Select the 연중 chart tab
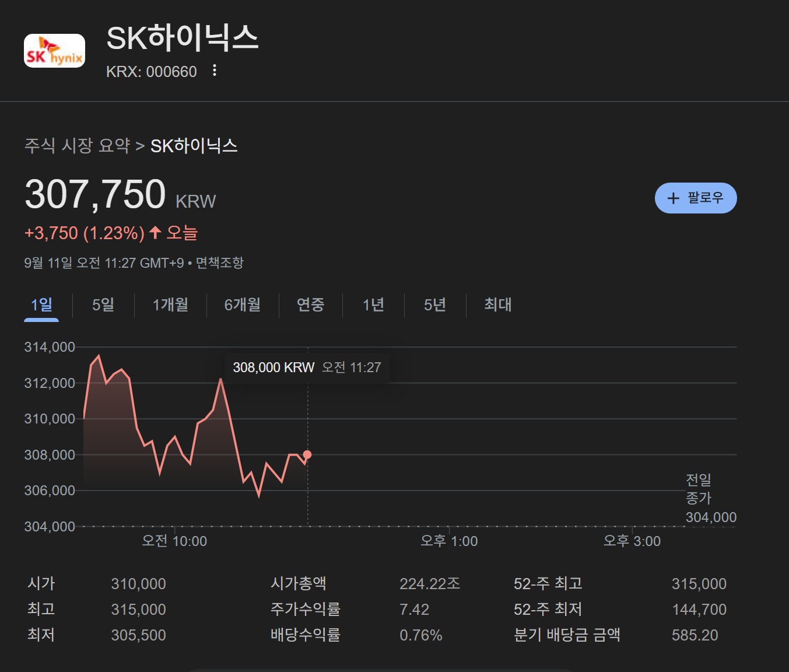 [310, 304]
